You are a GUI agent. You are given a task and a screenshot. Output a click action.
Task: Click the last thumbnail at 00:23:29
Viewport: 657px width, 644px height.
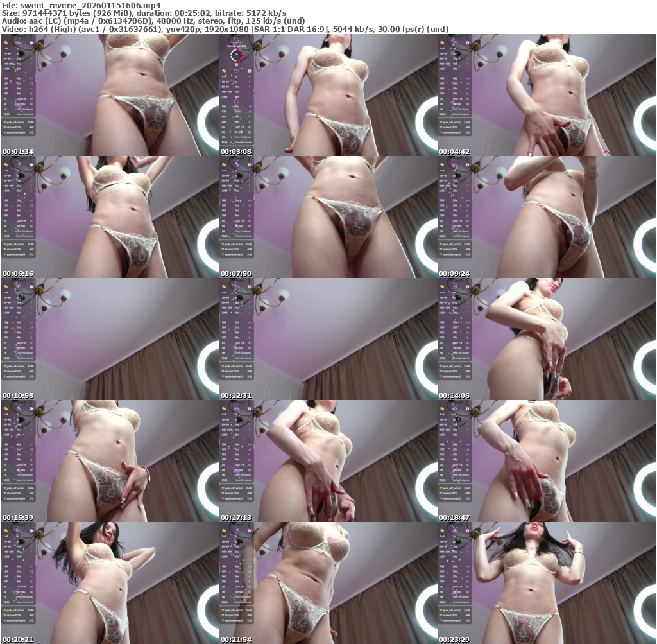[x=547, y=583]
